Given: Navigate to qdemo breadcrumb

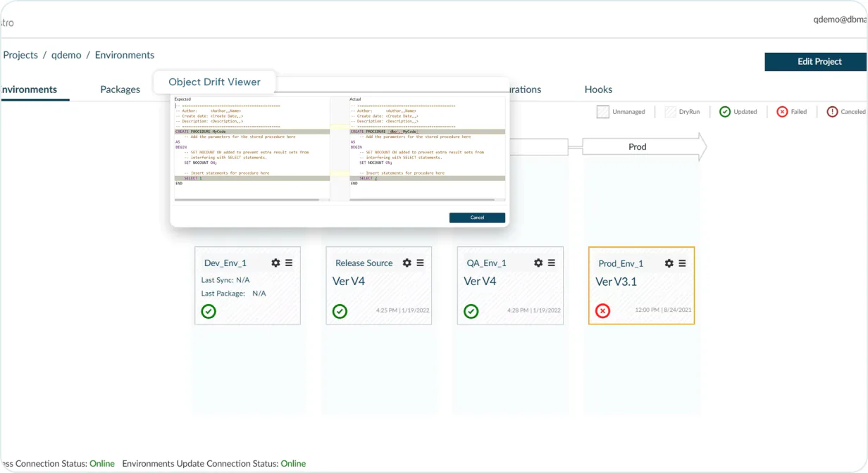Looking at the screenshot, I should click(66, 55).
